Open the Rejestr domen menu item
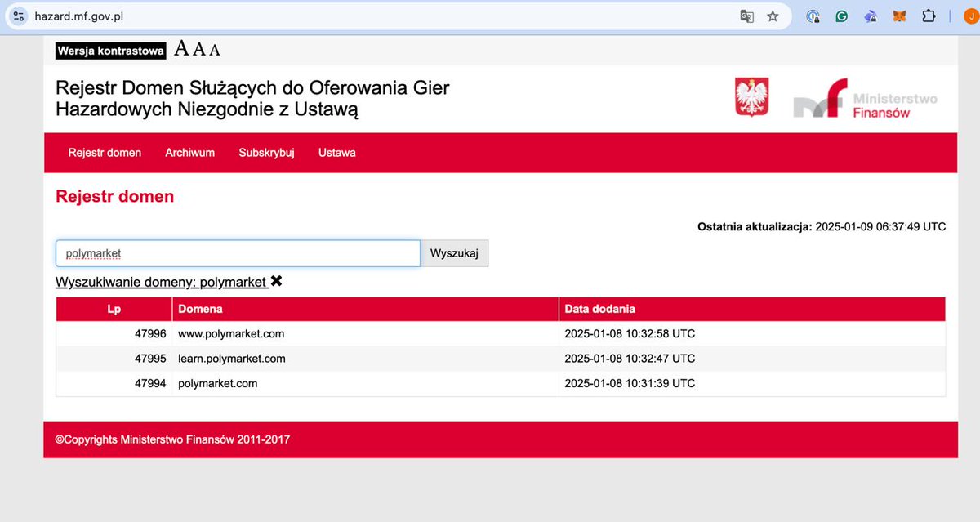This screenshot has height=522, width=980. click(105, 153)
